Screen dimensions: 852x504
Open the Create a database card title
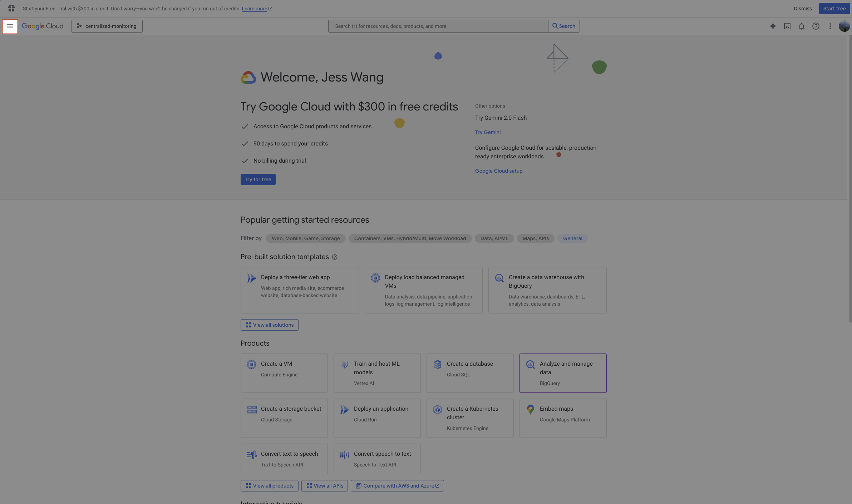pyautogui.click(x=470, y=364)
